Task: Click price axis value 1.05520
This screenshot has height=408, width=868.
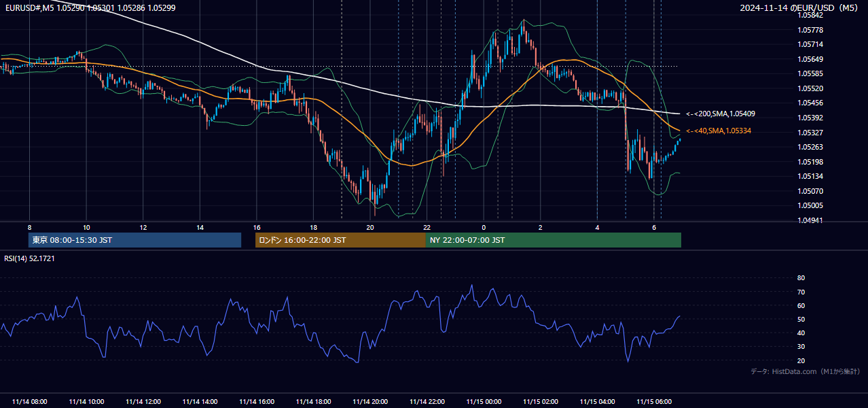Action: (810, 88)
